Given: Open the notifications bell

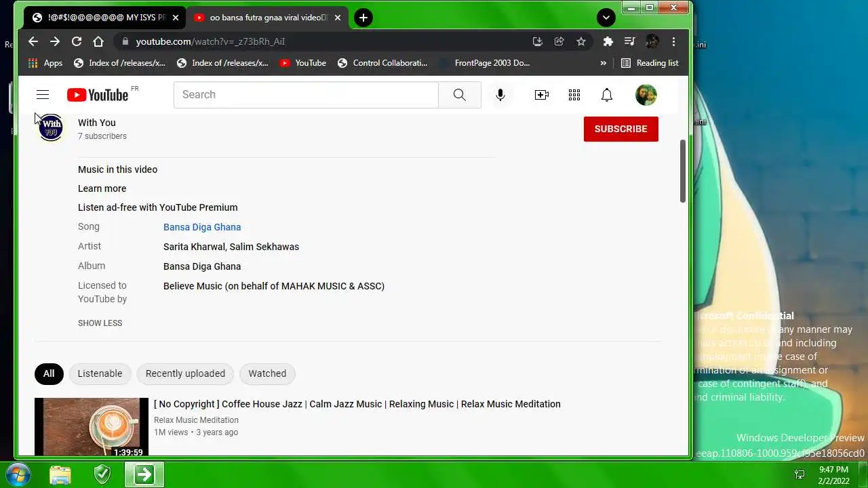Looking at the screenshot, I should pyautogui.click(x=607, y=95).
